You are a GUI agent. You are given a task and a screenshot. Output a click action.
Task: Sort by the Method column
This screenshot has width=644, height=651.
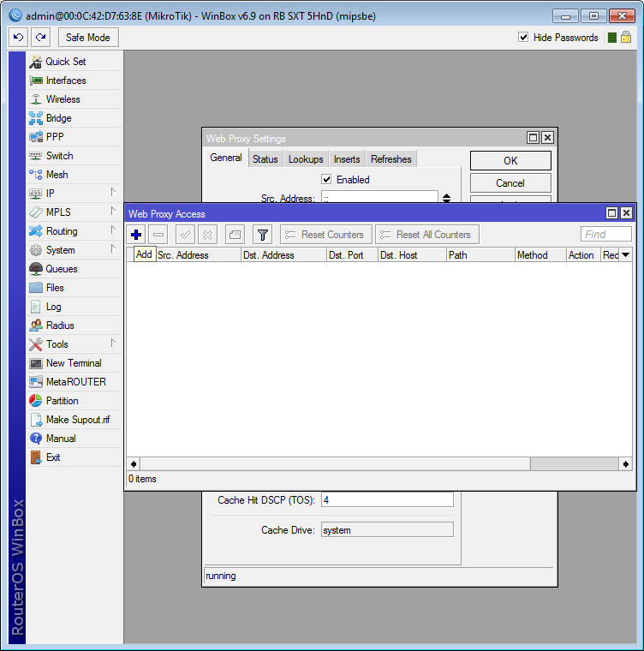tap(540, 255)
